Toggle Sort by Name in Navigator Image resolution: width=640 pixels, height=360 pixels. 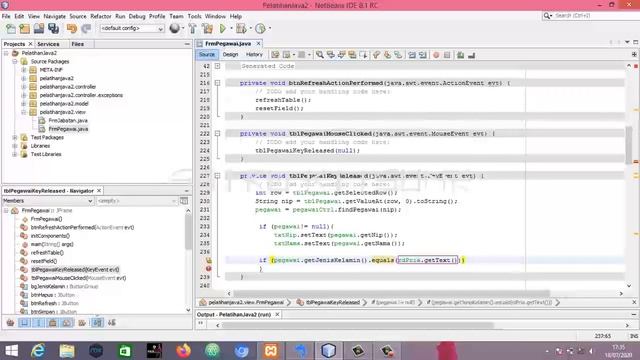point(97,323)
